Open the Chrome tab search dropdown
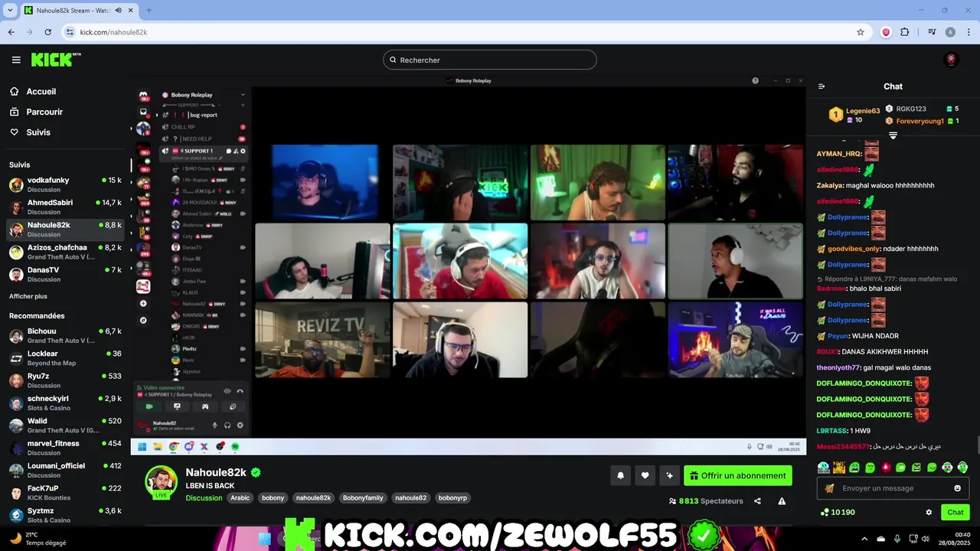 click(x=10, y=10)
